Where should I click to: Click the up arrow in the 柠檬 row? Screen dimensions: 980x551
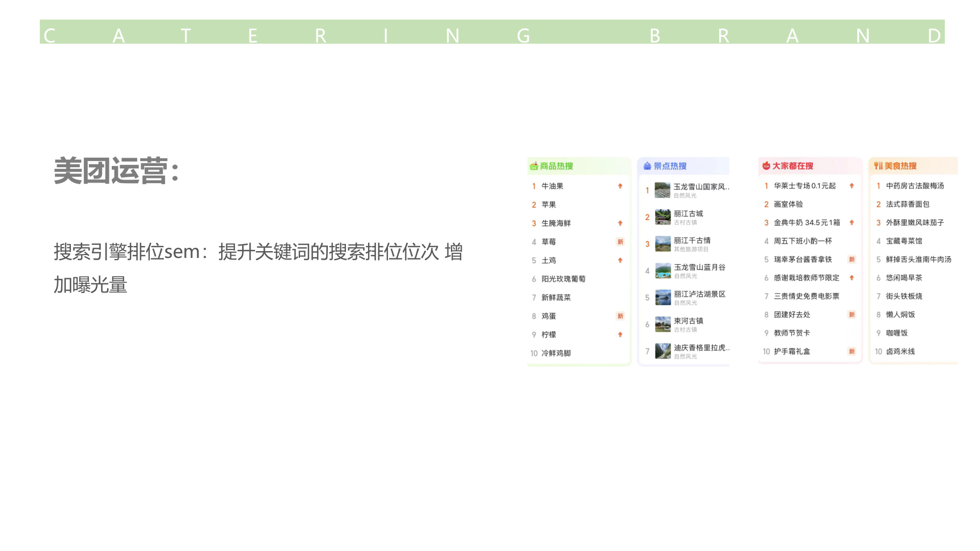(620, 334)
